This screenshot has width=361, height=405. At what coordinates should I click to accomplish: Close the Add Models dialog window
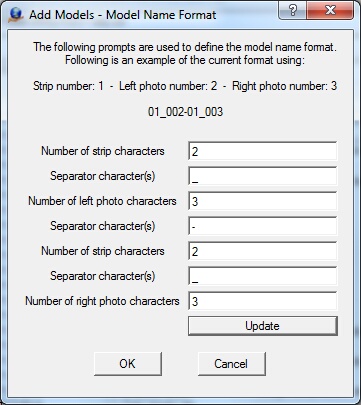tap(330, 11)
